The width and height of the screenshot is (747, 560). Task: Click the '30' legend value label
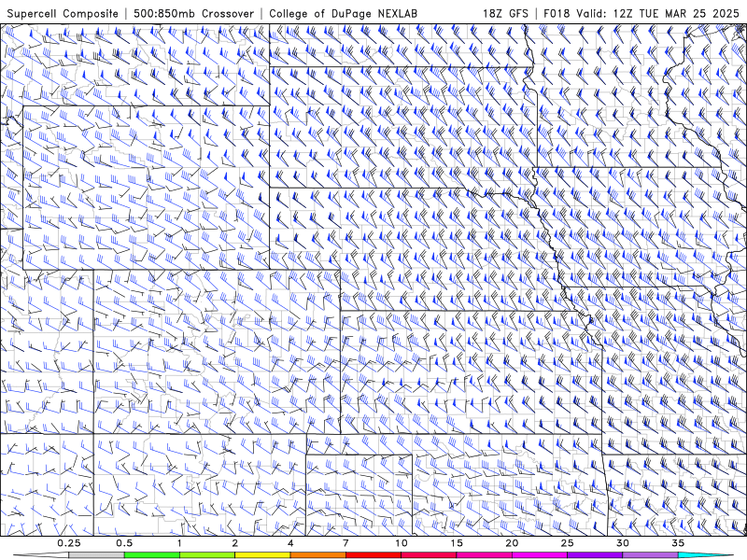tap(622, 543)
